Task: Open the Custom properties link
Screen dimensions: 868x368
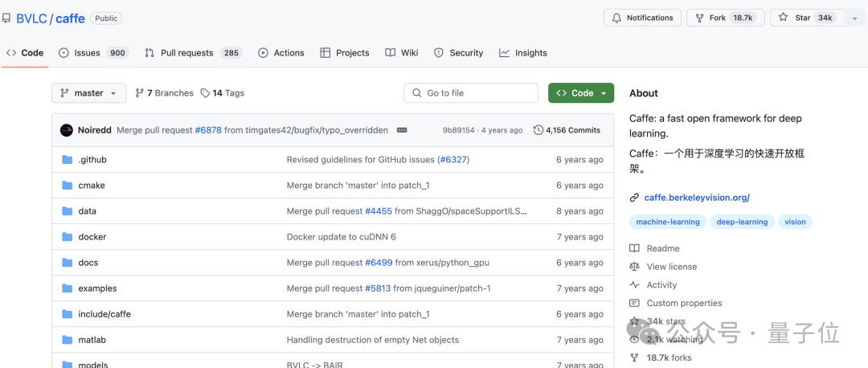Action: (x=684, y=303)
